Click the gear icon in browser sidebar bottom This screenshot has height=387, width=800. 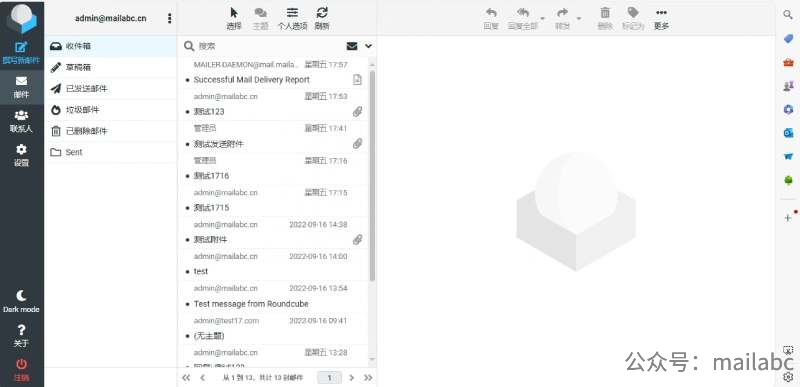pyautogui.click(x=788, y=377)
